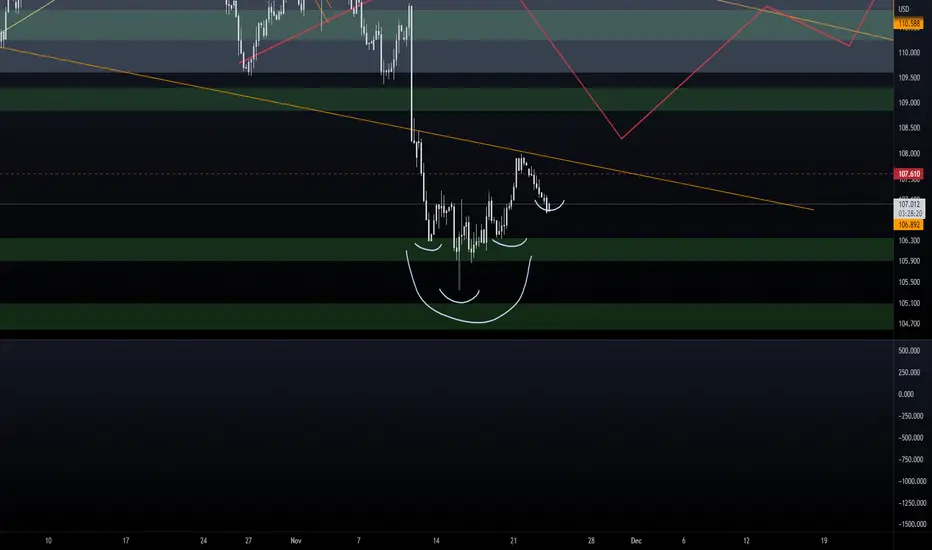Click the orange 110.588 price tag
Viewport: 932px width, 550px height.
point(909,24)
